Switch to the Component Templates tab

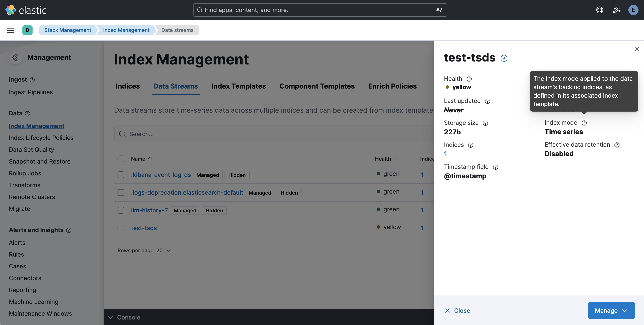coord(317,86)
